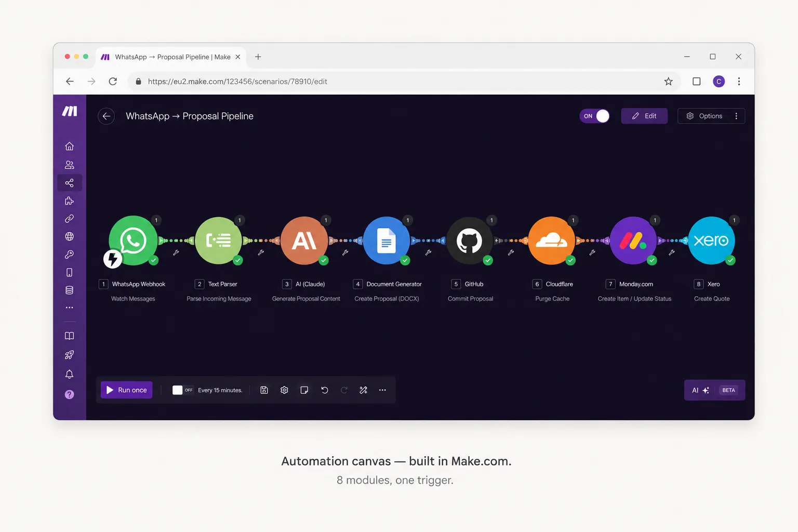798x532 pixels.
Task: Open a new browser tab
Action: 258,57
